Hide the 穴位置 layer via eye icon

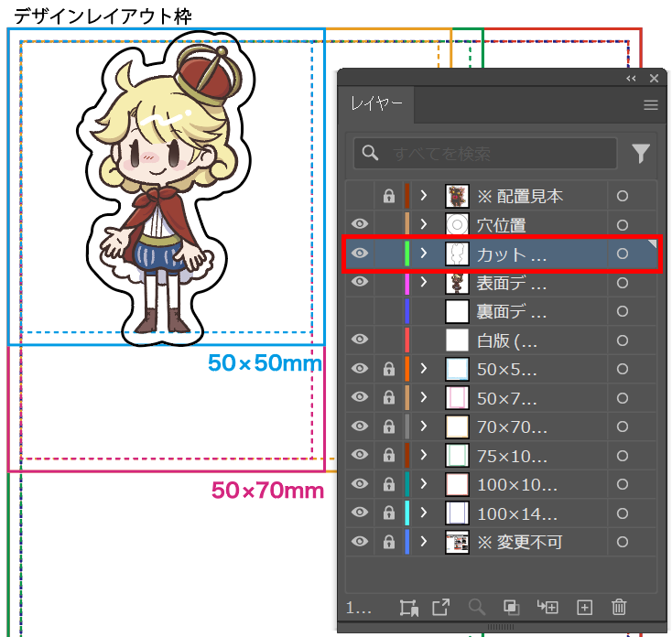pyautogui.click(x=360, y=224)
